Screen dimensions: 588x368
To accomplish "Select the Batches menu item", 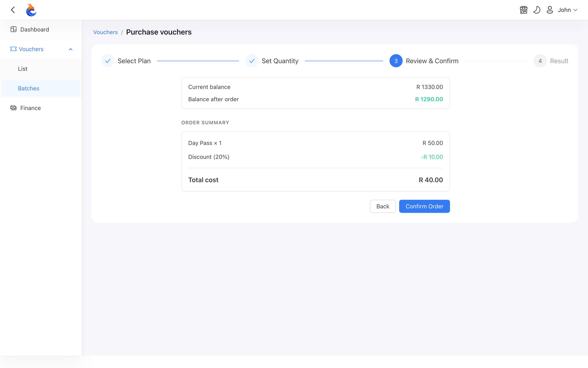I will click(41, 88).
